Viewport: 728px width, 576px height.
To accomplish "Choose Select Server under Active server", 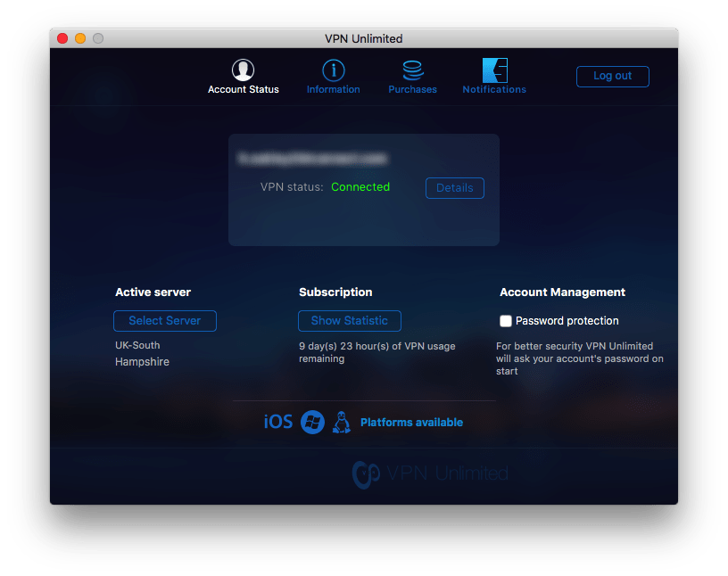I will pos(164,321).
